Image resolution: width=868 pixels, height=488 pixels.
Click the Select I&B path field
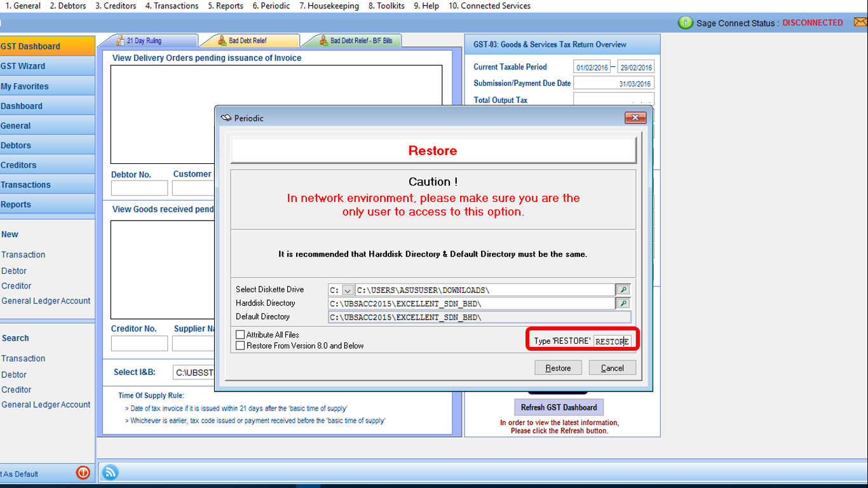pyautogui.click(x=194, y=372)
